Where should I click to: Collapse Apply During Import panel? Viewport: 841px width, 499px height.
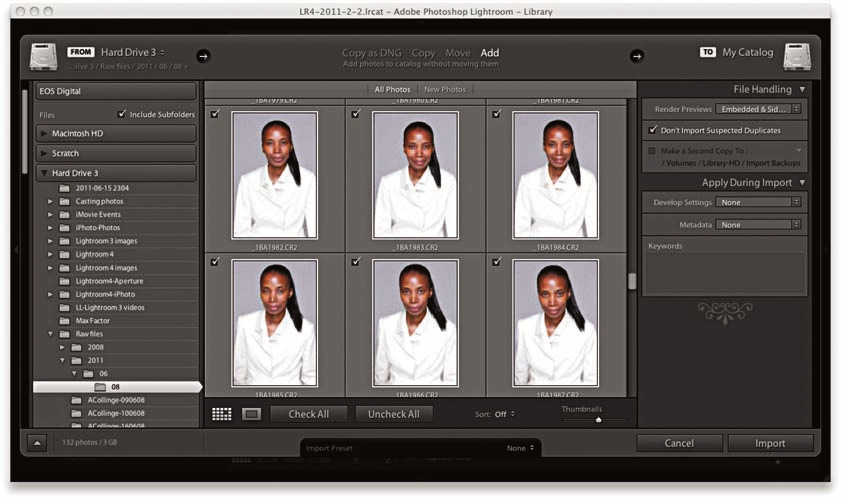(x=802, y=182)
